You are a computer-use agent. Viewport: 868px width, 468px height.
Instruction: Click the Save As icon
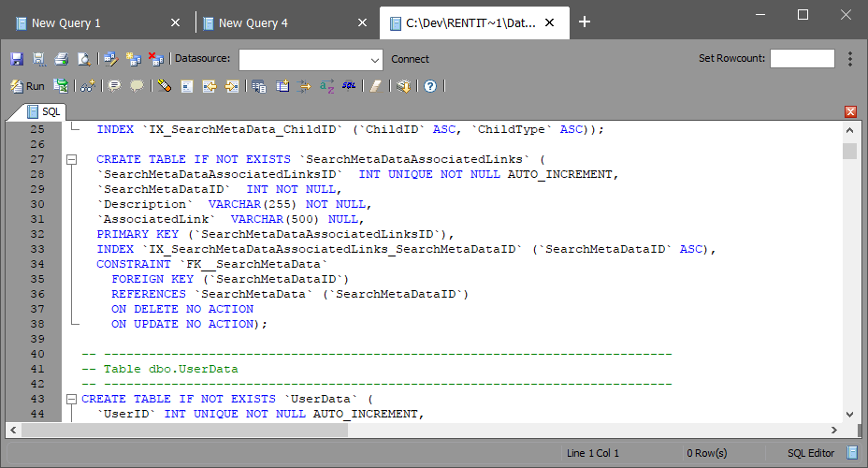click(38, 59)
